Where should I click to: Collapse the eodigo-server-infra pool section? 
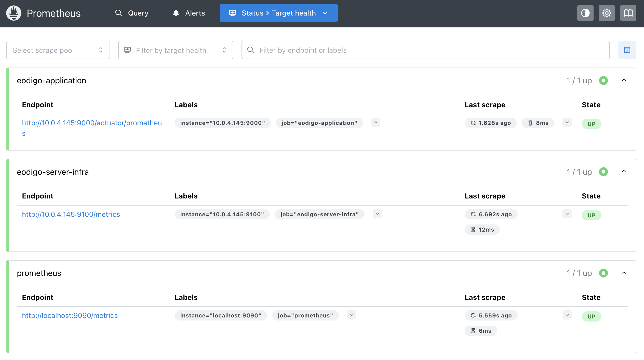point(624,172)
